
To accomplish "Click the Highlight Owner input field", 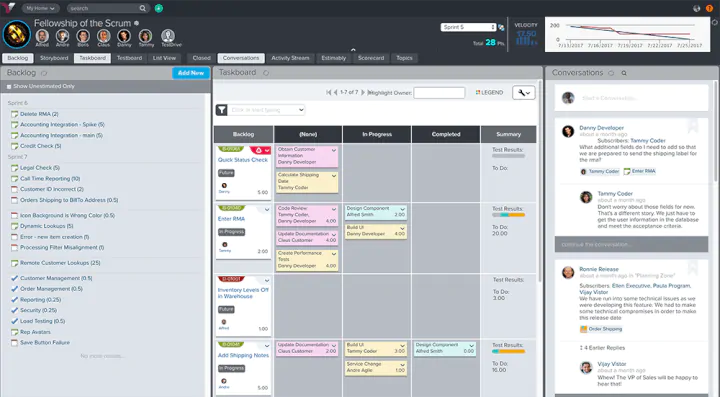I will tap(439, 93).
